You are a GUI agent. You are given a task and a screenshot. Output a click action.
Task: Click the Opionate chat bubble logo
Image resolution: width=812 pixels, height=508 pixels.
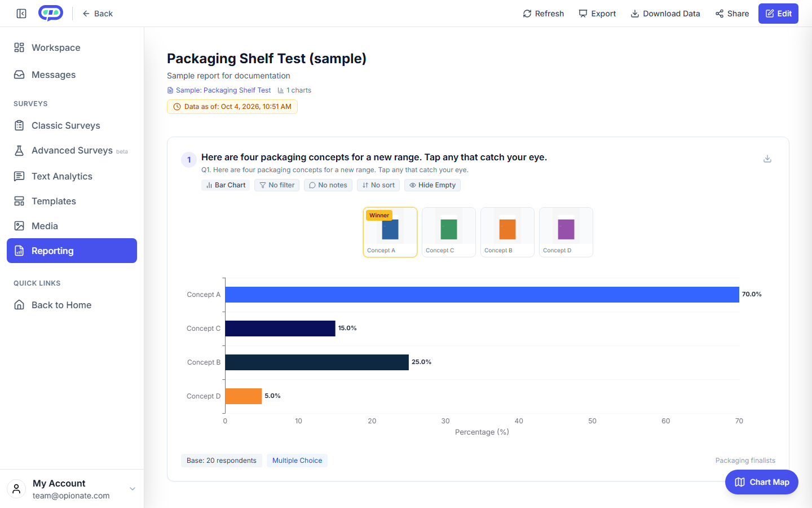(x=51, y=13)
